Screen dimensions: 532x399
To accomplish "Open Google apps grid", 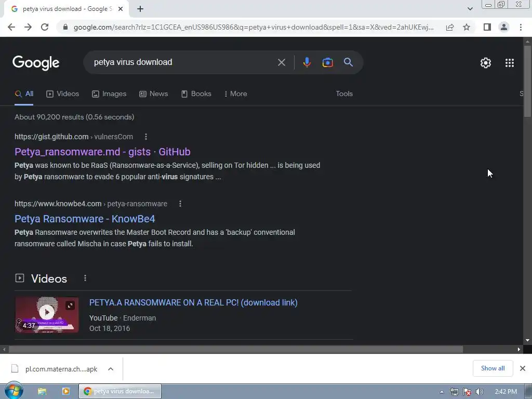I will 510,63.
